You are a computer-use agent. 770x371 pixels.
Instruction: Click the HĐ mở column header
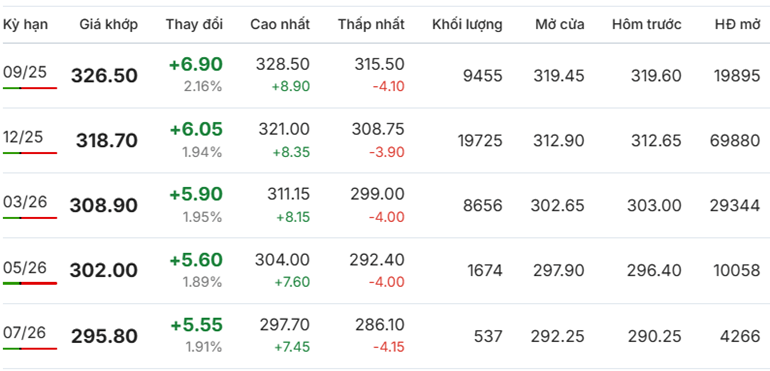pos(738,25)
